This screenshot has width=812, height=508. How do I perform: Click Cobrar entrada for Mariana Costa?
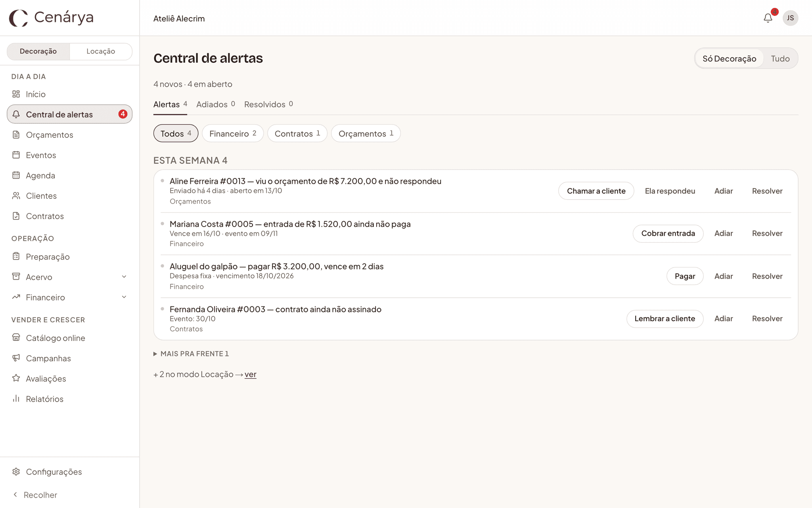click(x=668, y=233)
